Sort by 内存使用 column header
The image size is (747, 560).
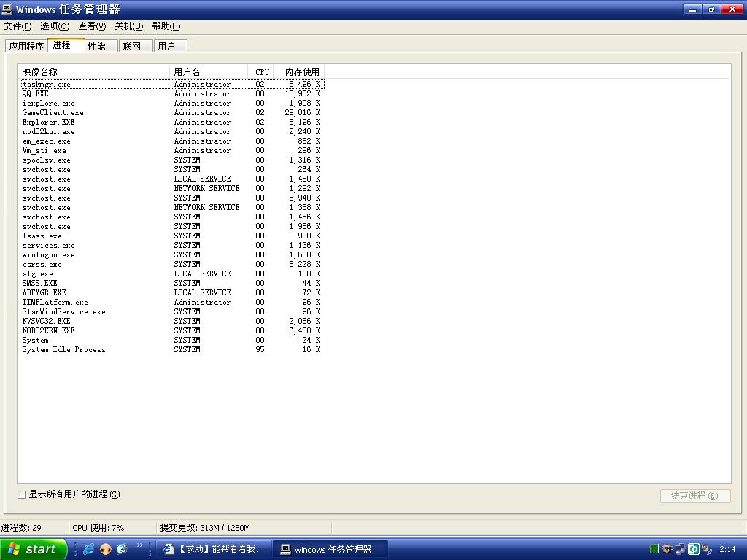coord(299,72)
